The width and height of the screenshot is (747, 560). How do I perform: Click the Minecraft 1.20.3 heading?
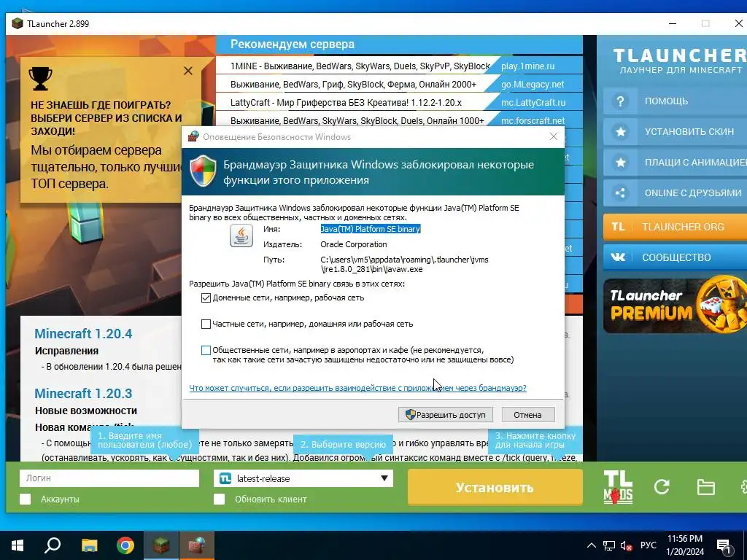coord(83,393)
